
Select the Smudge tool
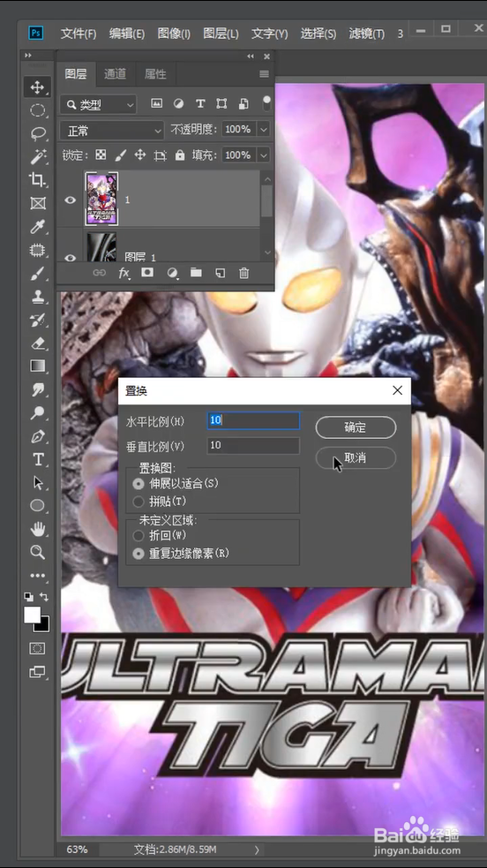(38, 389)
